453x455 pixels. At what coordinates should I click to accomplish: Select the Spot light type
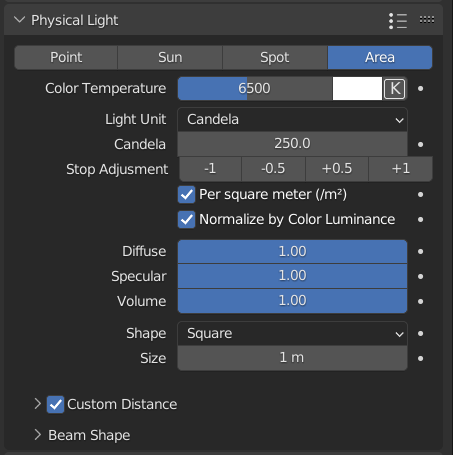point(275,57)
